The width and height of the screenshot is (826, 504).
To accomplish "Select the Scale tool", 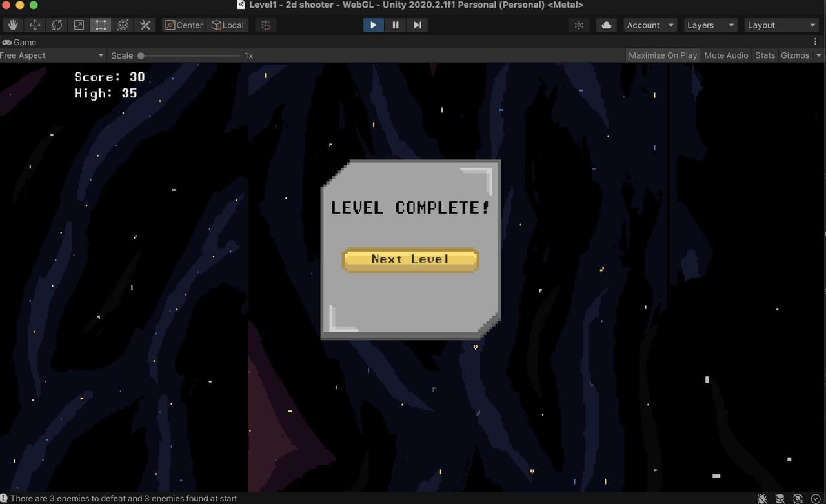I will 79,25.
